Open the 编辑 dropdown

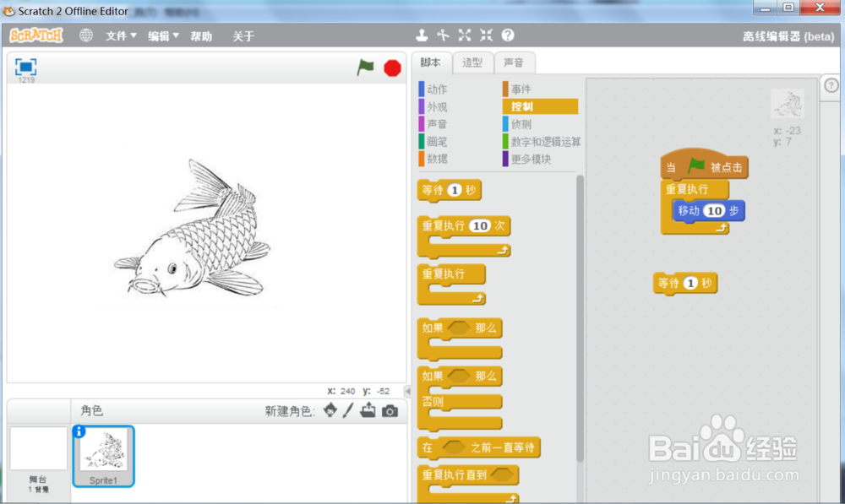click(x=161, y=35)
